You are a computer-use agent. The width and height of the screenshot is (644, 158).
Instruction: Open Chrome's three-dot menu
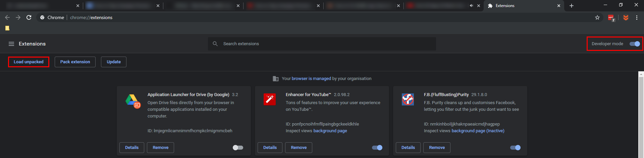coord(637,17)
